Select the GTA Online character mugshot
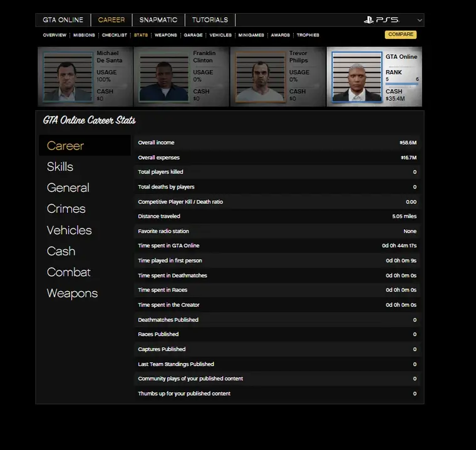 (x=357, y=77)
